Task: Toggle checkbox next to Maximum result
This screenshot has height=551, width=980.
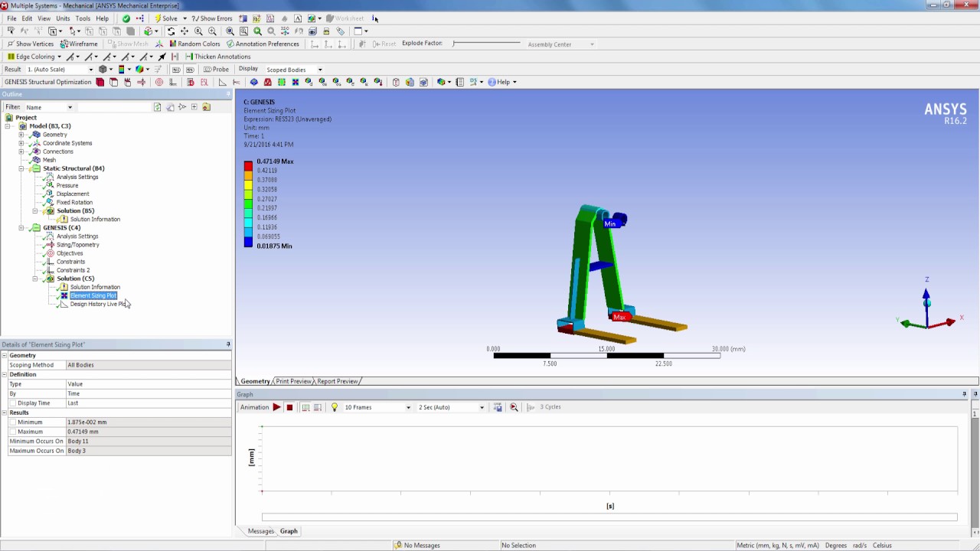Action: [x=12, y=432]
